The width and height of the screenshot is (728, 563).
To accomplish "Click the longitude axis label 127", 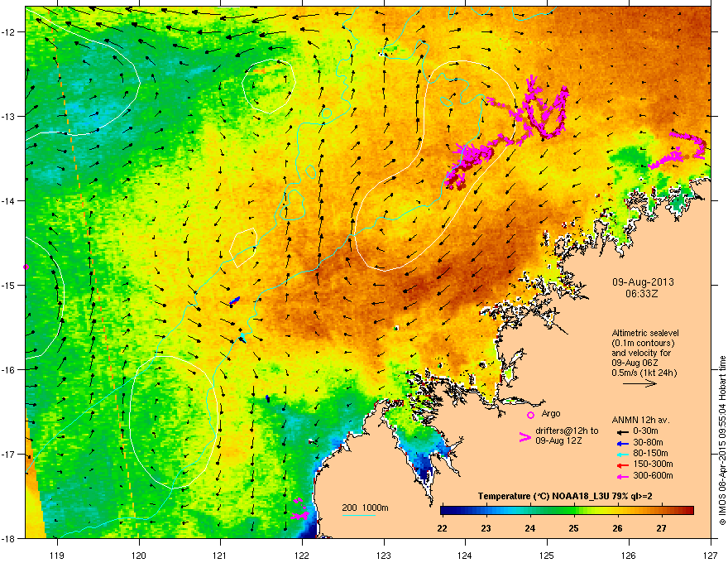I will tap(711, 555).
